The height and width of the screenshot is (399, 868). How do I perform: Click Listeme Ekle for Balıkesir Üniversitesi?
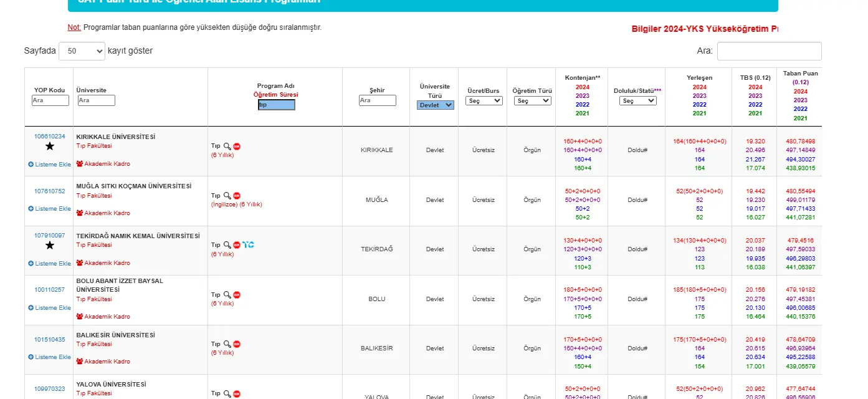click(50, 357)
